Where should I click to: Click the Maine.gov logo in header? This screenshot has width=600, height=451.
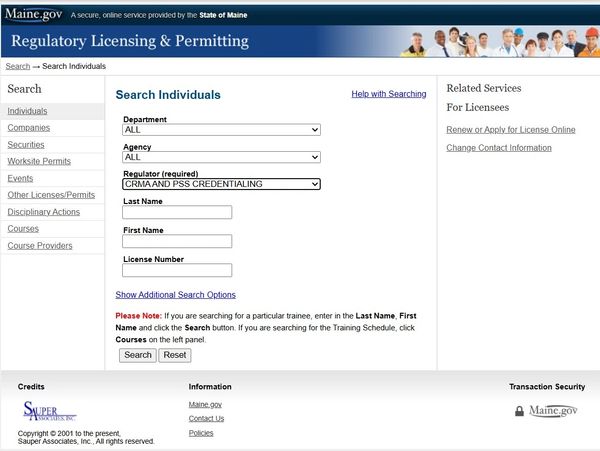tap(34, 14)
